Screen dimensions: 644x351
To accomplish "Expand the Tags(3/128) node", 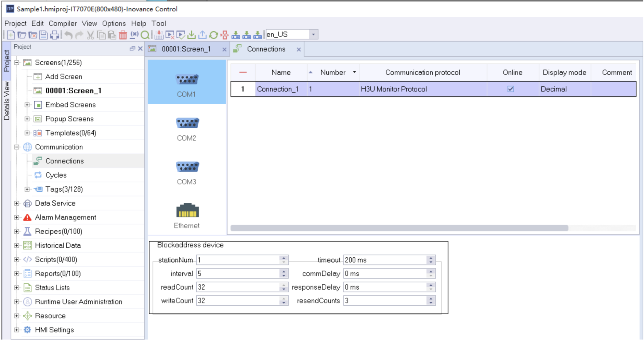I will click(x=27, y=189).
